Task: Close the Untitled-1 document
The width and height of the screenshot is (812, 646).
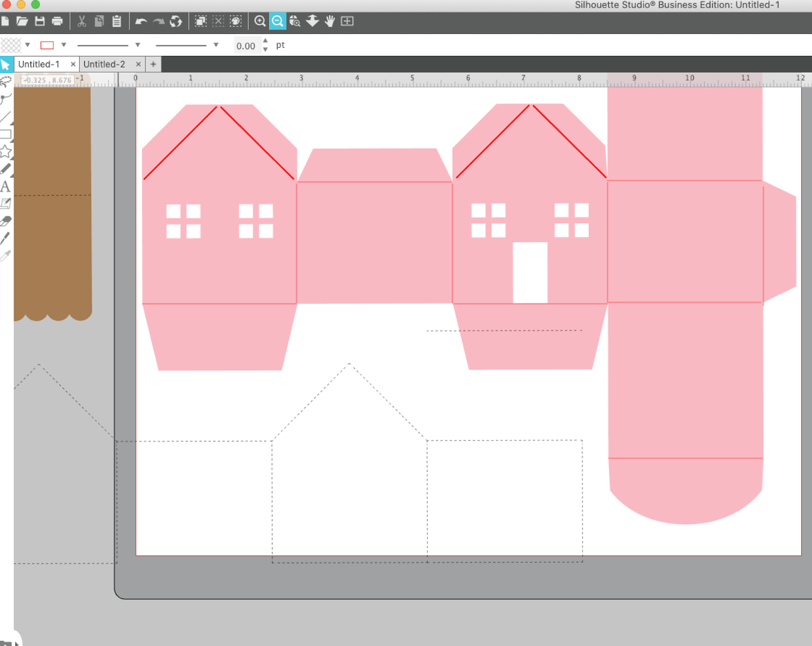Action: (x=73, y=64)
